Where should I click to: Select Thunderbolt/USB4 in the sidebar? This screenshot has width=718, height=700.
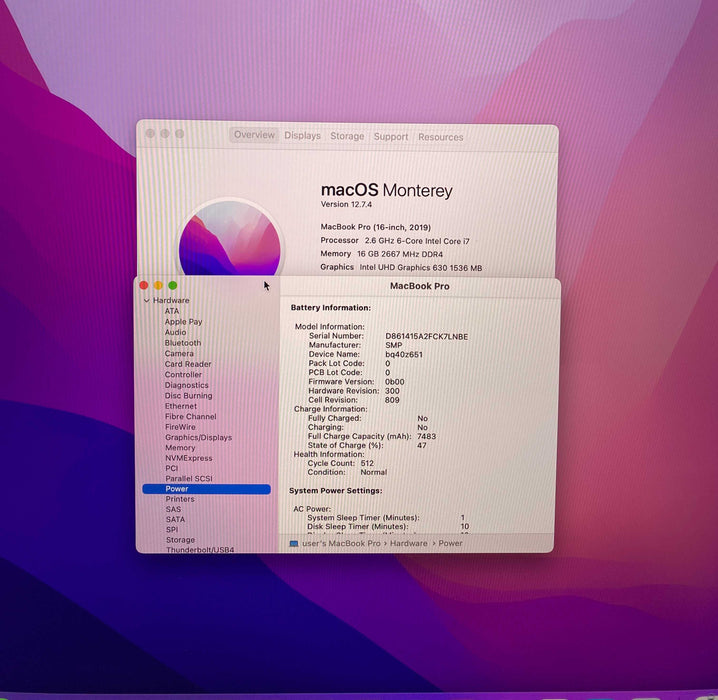[x=200, y=549]
